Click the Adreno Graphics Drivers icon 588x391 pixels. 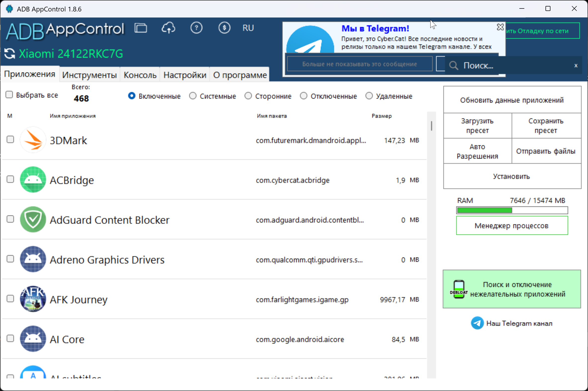(x=33, y=259)
